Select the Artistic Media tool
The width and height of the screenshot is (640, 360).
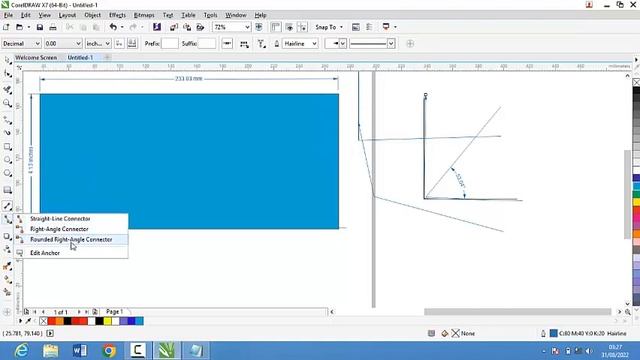point(7,133)
